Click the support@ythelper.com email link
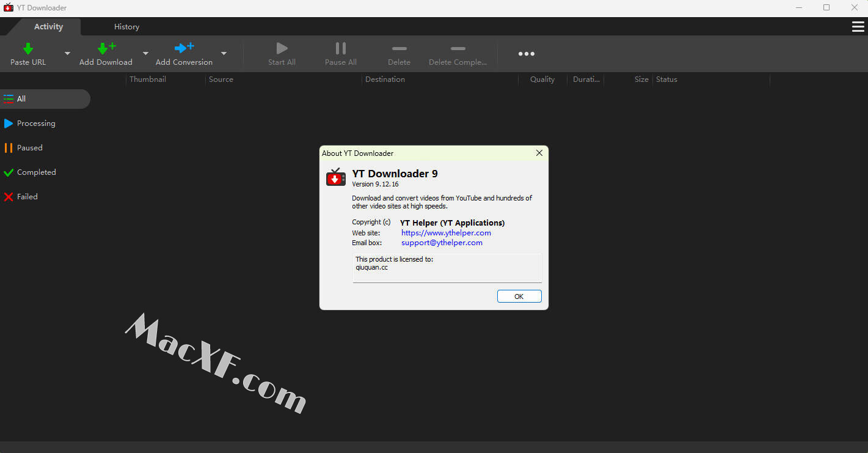 [442, 243]
